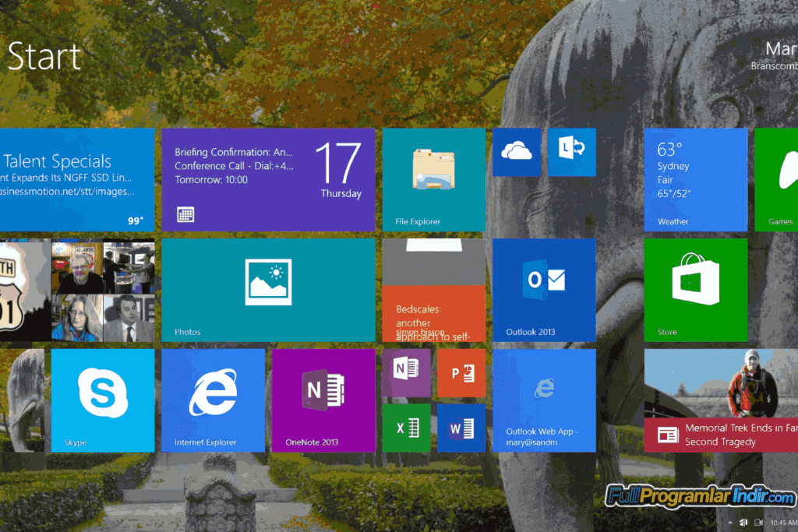Launch Lync 2013
Viewport: 798px width, 532px height.
tap(572, 152)
